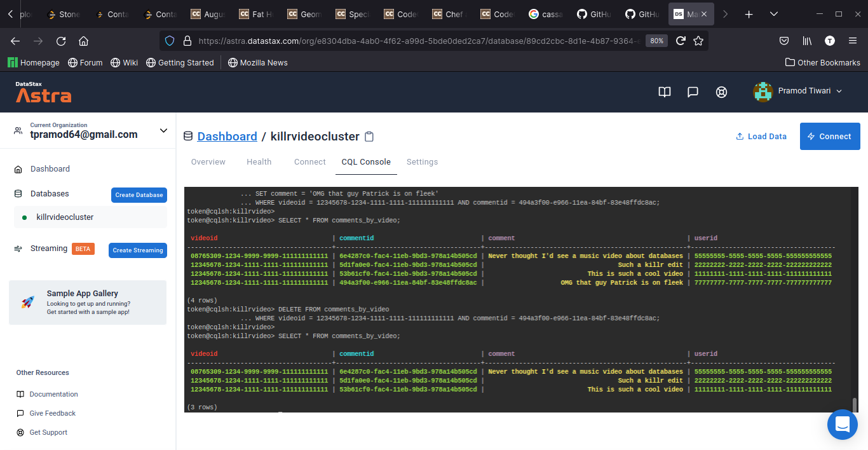This screenshot has height=450, width=868.
Task: Open the Other Bookmarks folder
Action: pyautogui.click(x=822, y=63)
